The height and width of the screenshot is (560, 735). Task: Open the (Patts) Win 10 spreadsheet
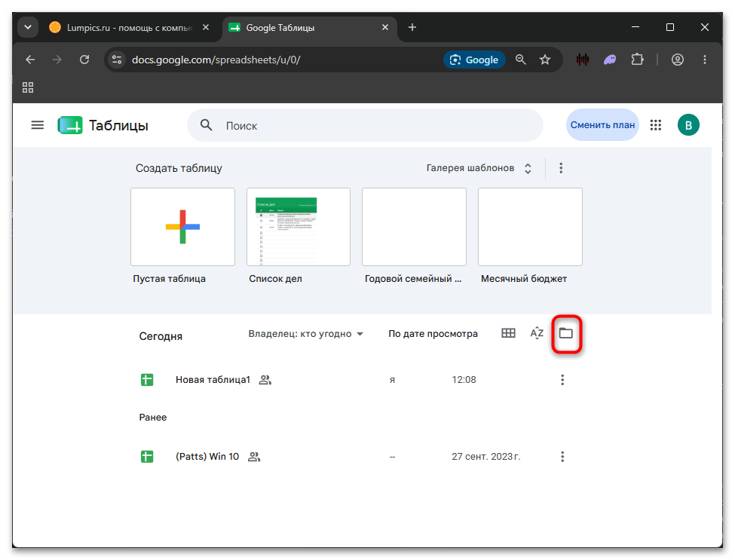[x=207, y=457]
